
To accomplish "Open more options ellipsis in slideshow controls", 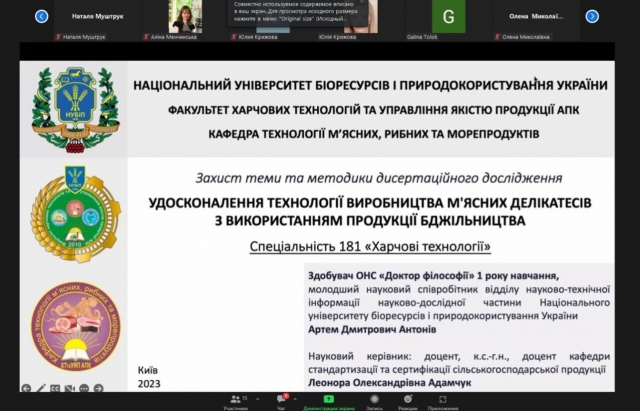I will tap(84, 388).
